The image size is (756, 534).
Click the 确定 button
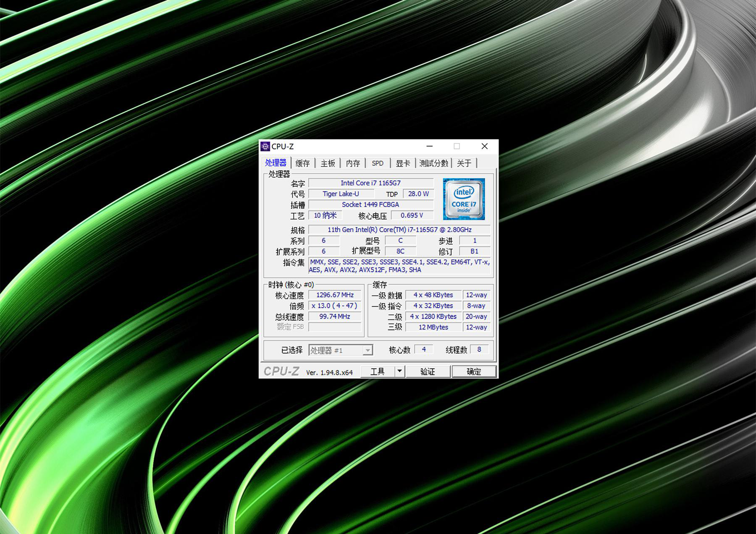pyautogui.click(x=474, y=371)
